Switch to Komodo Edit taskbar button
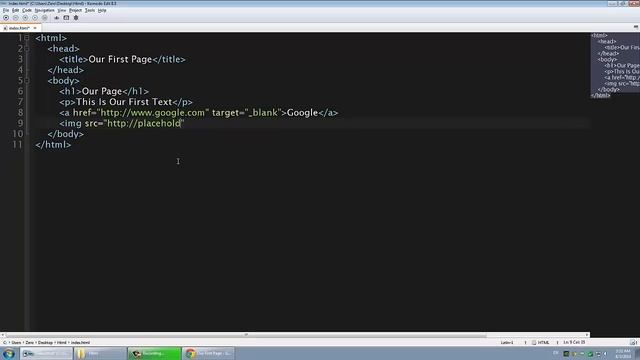Screen dimensions: 640x360 (46, 353)
